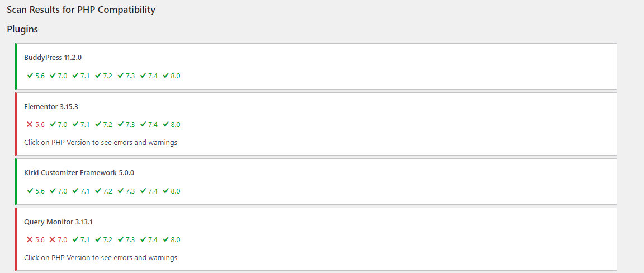Select PHP 8.0 result under Elementor
644x273 pixels.
175,125
